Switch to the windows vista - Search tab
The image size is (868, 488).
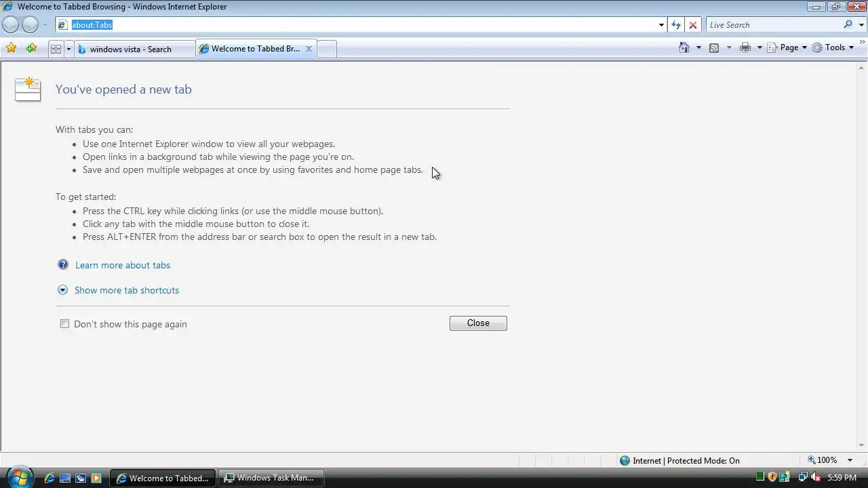[x=135, y=49]
